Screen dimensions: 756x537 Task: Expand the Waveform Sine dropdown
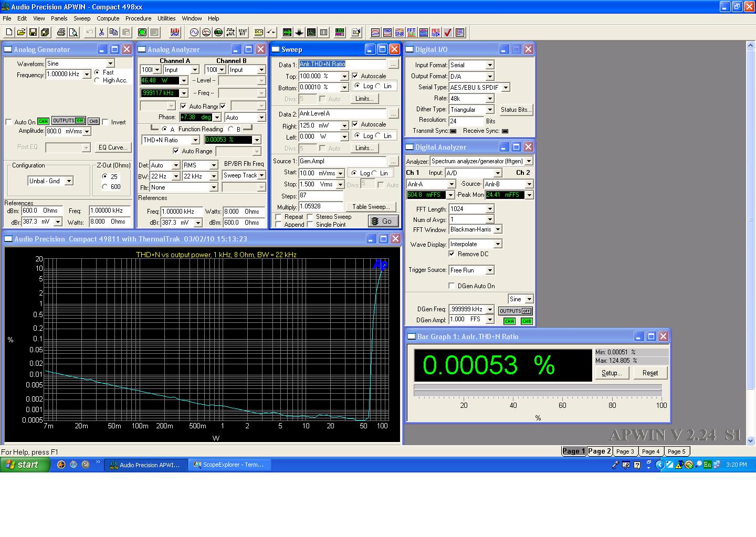click(x=110, y=64)
